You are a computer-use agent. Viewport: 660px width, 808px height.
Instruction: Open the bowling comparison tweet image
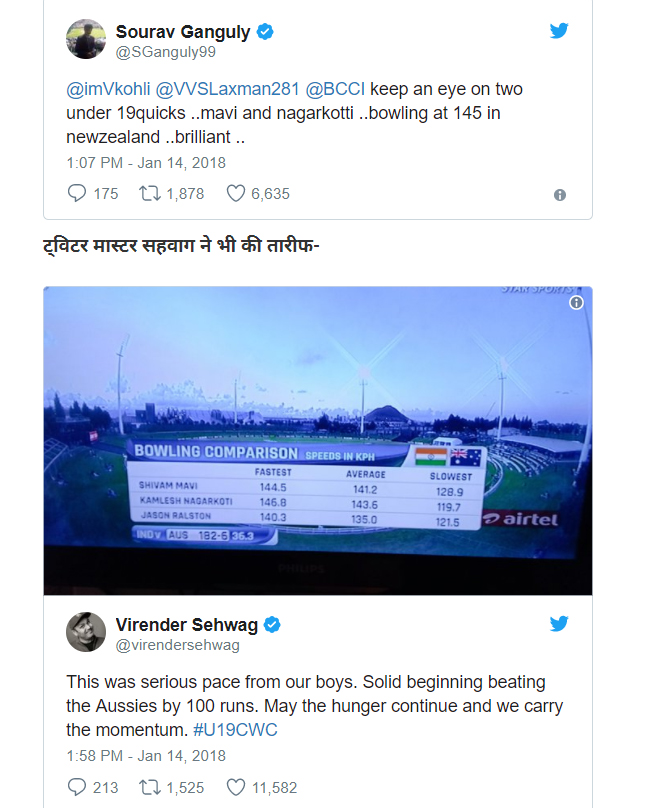(x=318, y=441)
